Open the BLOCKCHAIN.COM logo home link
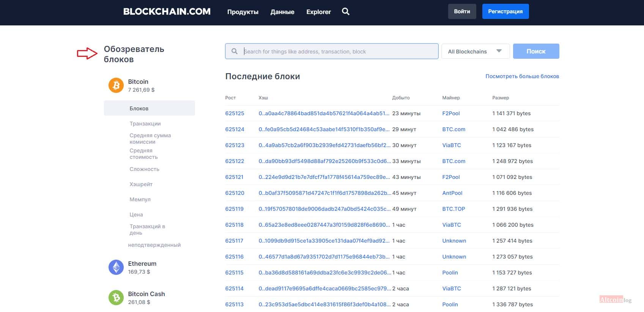This screenshot has width=644, height=312. click(x=167, y=11)
